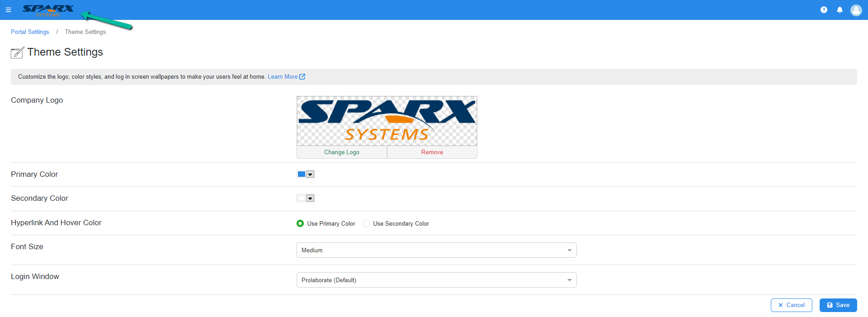The image size is (868, 317).
Task: Open the help question mark icon
Action: pos(824,10)
